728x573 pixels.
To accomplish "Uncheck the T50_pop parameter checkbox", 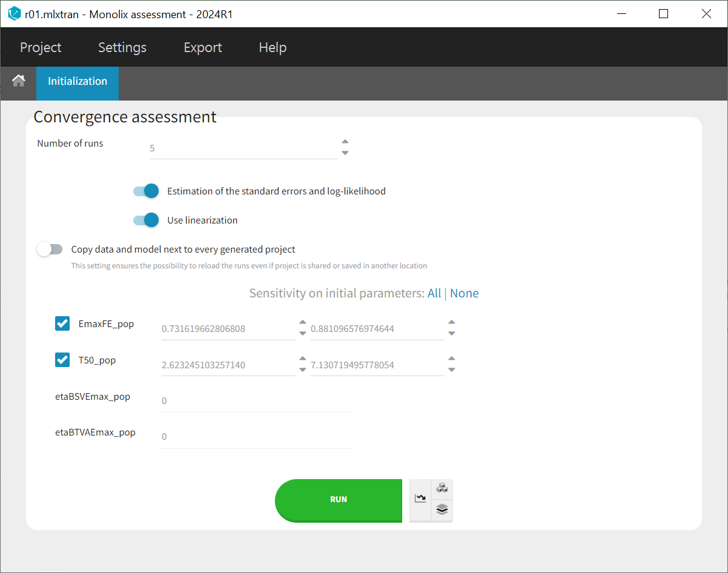I will click(62, 360).
